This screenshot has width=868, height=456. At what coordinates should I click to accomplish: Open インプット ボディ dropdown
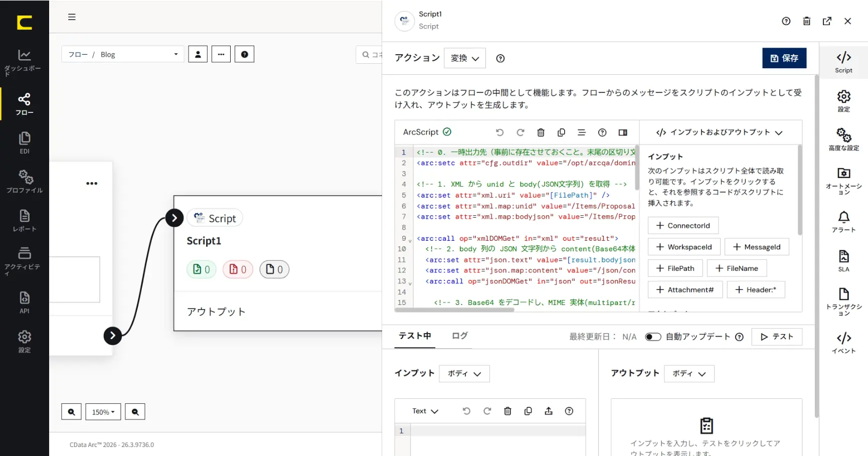tap(464, 374)
